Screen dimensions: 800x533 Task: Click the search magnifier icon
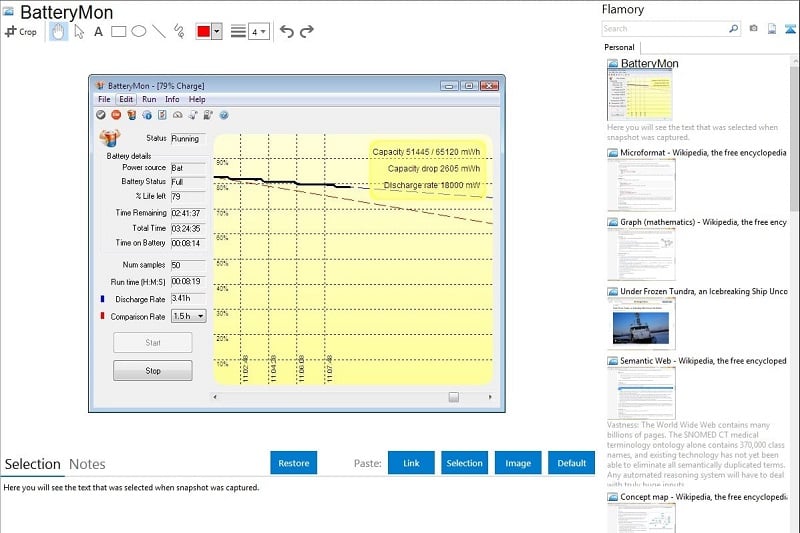click(x=733, y=29)
